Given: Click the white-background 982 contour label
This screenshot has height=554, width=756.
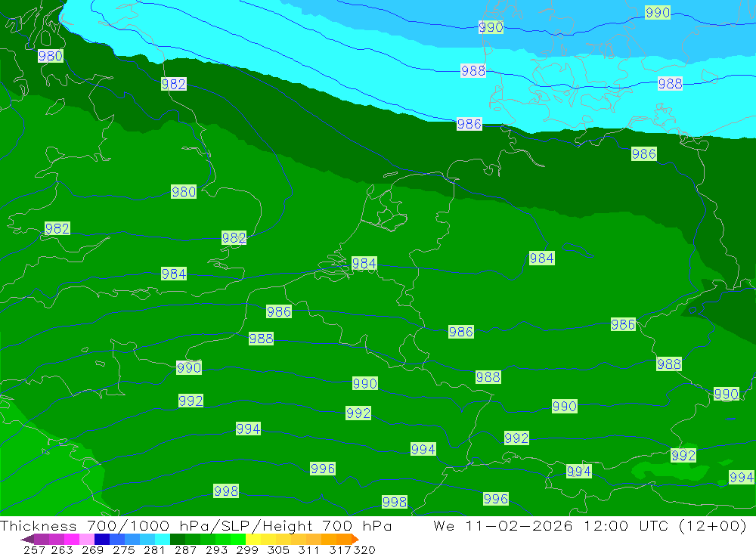Looking at the screenshot, I should 174,84.
